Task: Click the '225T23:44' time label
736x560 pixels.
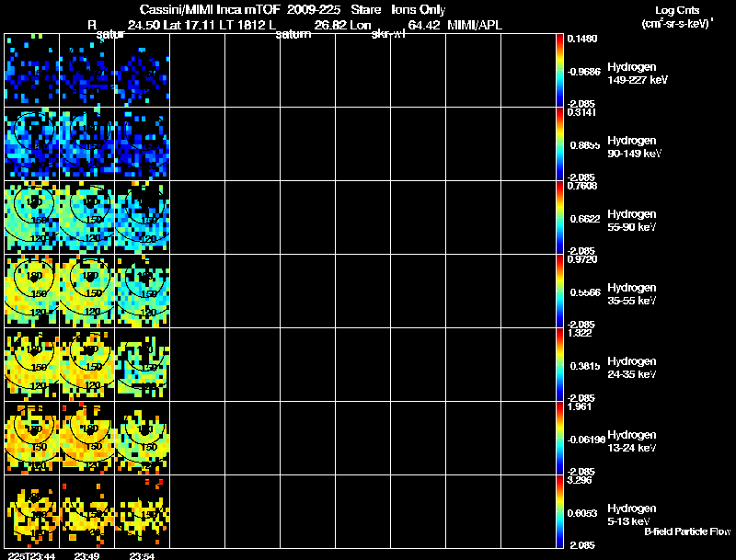Action: [31, 556]
